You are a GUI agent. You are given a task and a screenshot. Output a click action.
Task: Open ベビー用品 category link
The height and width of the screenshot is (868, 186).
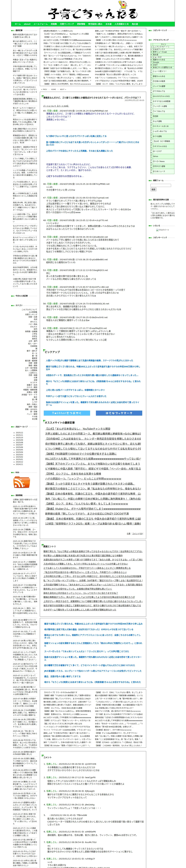pos(33,324)
